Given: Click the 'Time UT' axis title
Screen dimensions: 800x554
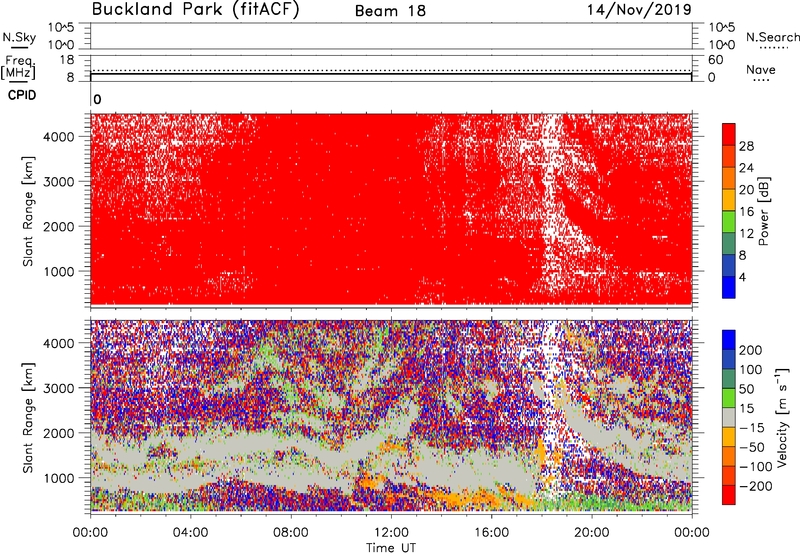Looking at the screenshot, I should 391,547.
